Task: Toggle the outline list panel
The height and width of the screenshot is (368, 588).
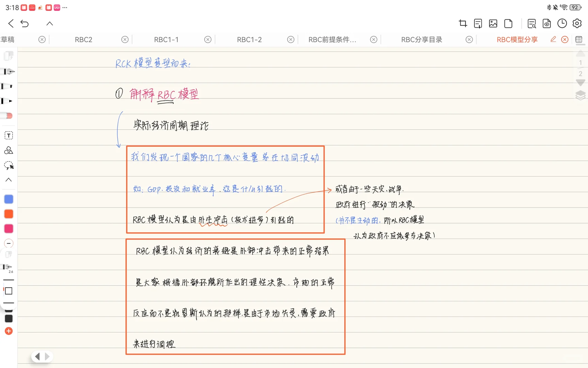Action: [x=579, y=39]
